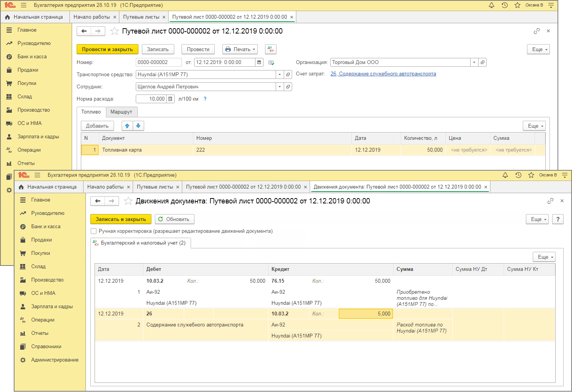Expand the Транспортное средство dropdown
The width and height of the screenshot is (572, 392).
pos(280,75)
